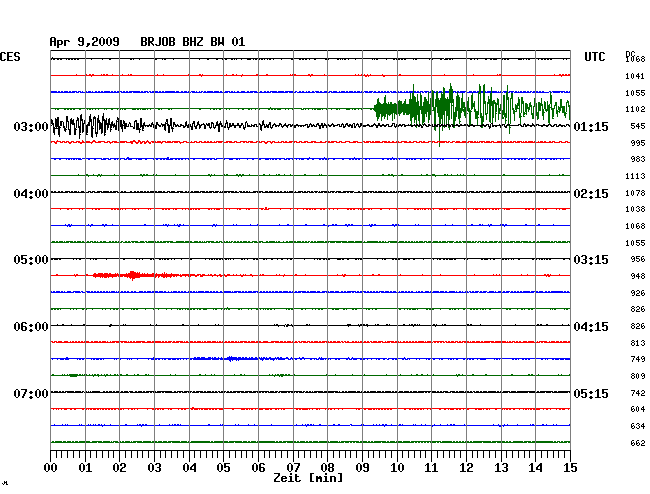The width and height of the screenshot is (650, 494).
Task: Click the 'UTC' column header
Action: coord(594,57)
